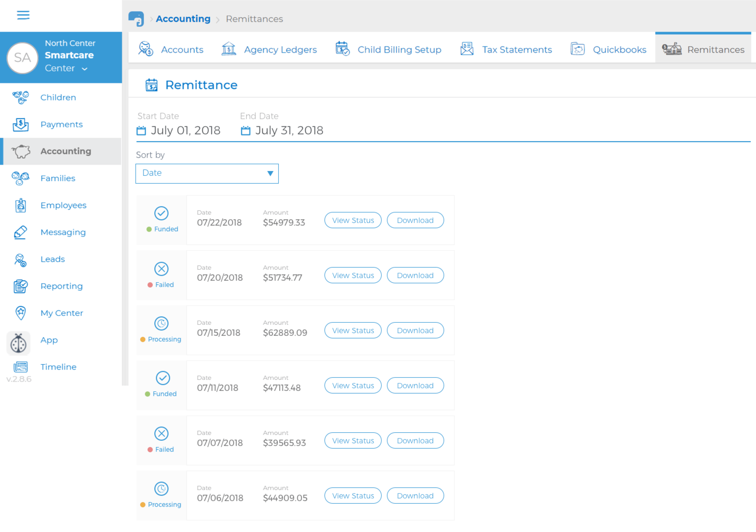756x532 pixels.
Task: Click the hamburger menu icon
Action: click(x=23, y=15)
